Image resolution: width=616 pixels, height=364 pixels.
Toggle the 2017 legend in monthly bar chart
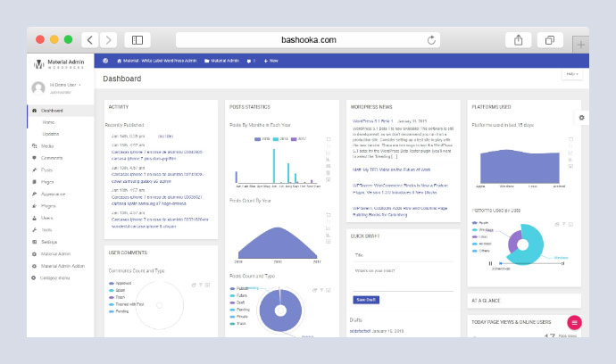(298, 139)
